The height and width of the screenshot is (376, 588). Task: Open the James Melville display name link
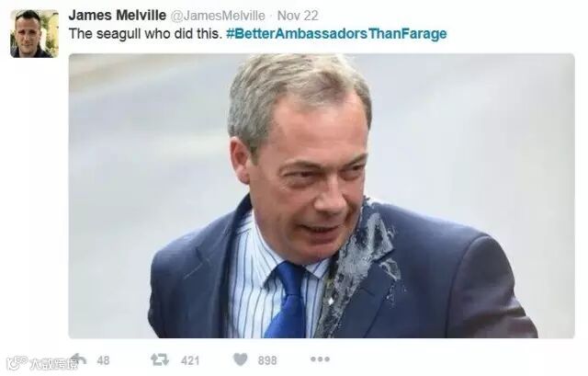[x=117, y=16]
